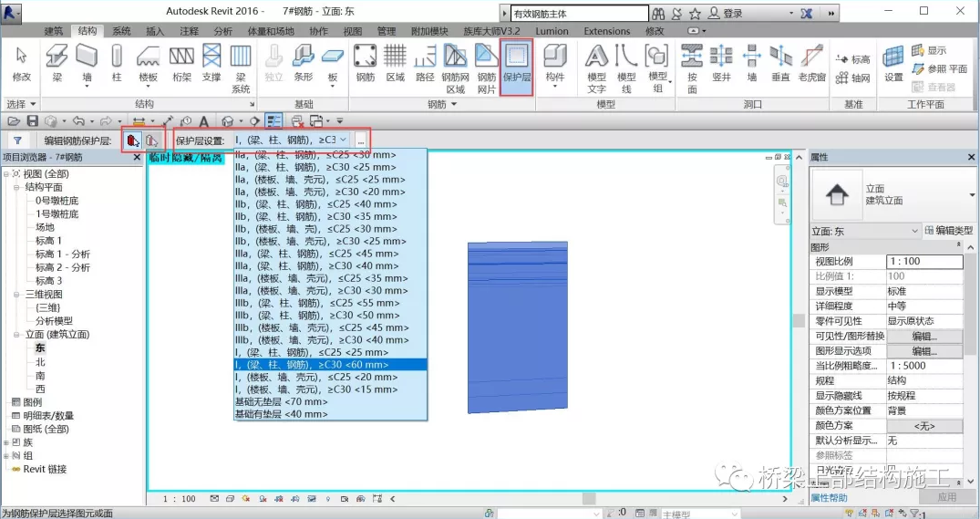Toggle the pick-faces rebar cover mode icon

[152, 140]
